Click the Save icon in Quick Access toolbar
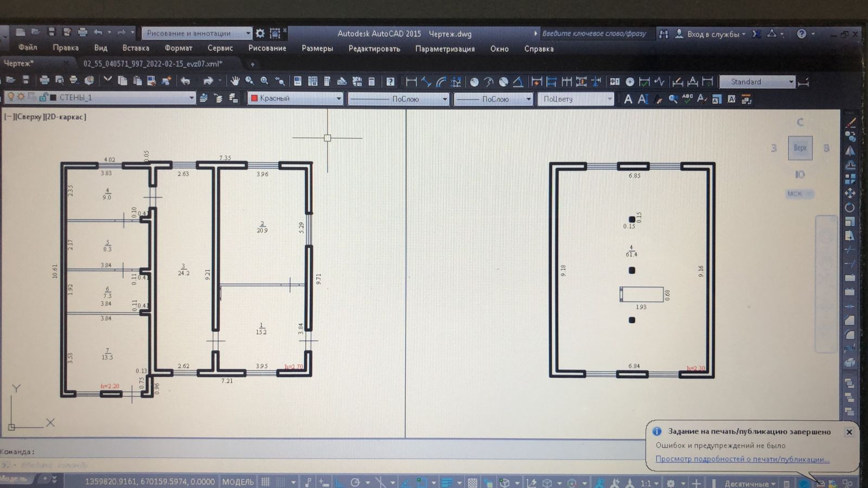868x488 pixels. click(52, 33)
